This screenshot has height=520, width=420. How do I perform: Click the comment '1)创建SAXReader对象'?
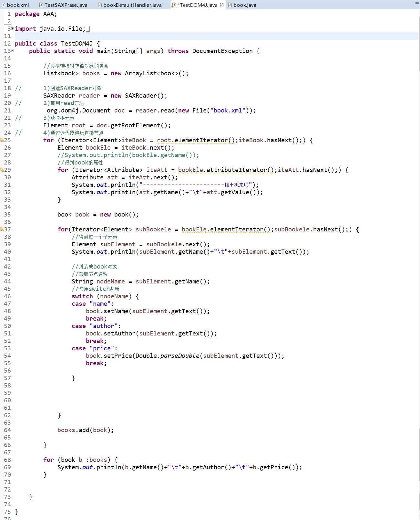[x=73, y=88]
